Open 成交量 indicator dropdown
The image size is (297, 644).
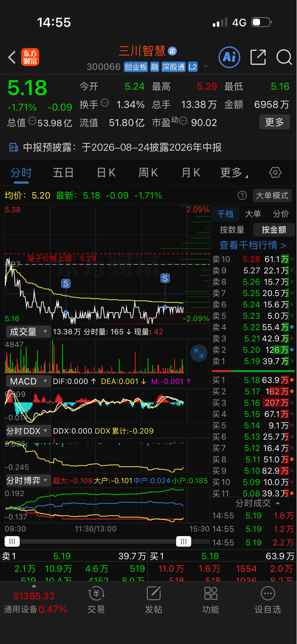(28, 331)
